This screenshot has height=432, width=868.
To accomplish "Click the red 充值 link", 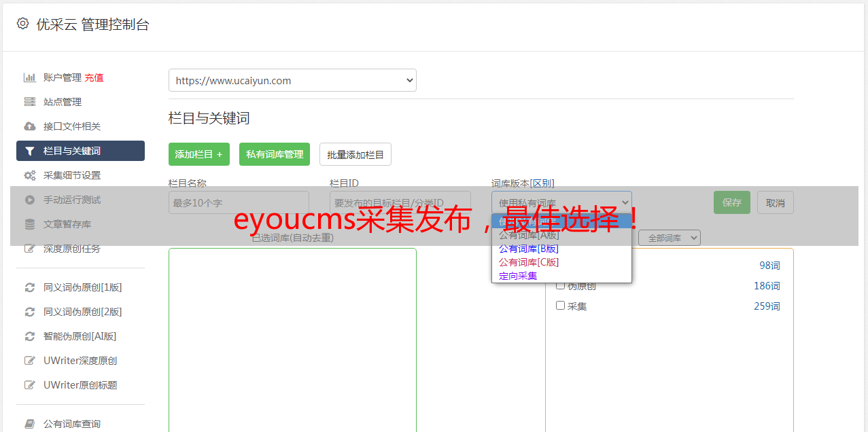I will pos(94,77).
